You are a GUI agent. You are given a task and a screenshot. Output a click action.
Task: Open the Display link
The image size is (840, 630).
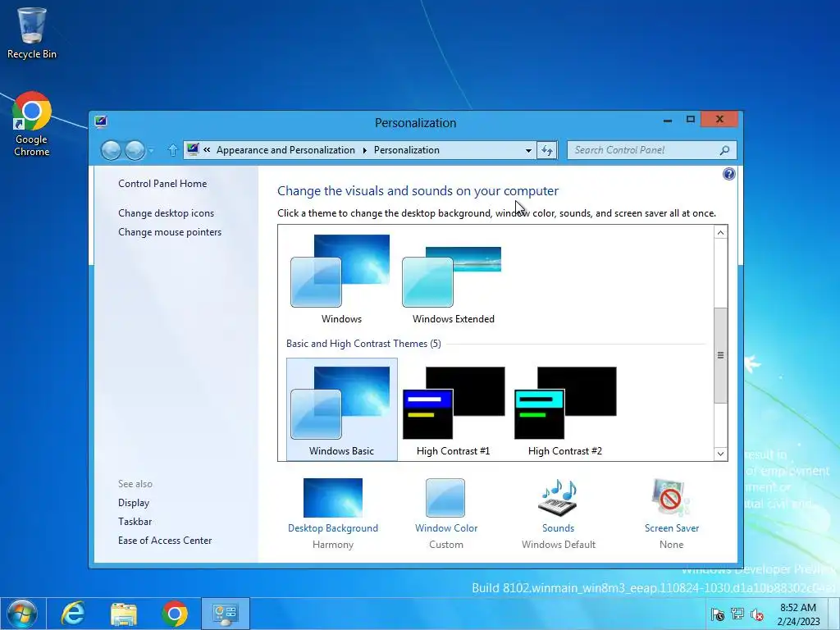(134, 503)
